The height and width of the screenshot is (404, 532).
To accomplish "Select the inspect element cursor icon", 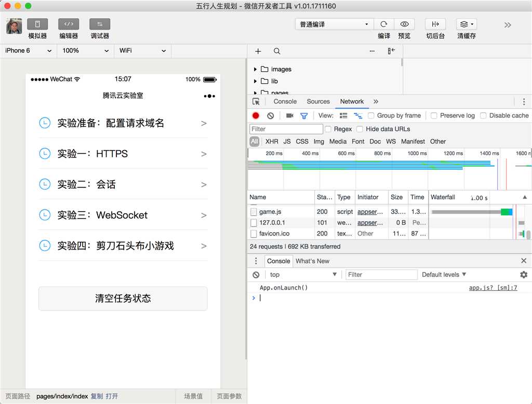I will (x=256, y=101).
